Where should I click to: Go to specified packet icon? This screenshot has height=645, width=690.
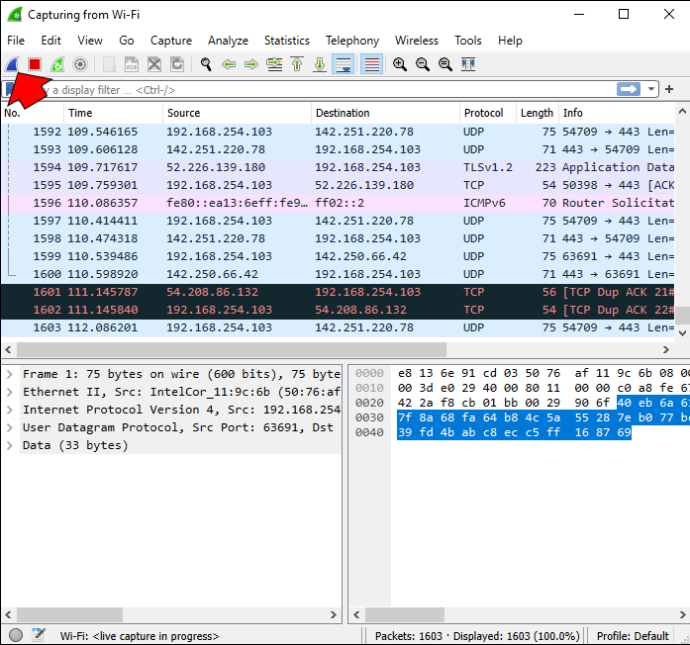click(x=274, y=65)
